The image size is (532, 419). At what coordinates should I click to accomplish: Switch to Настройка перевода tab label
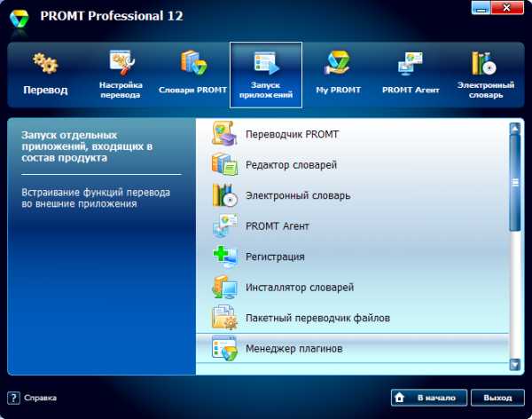pos(121,90)
